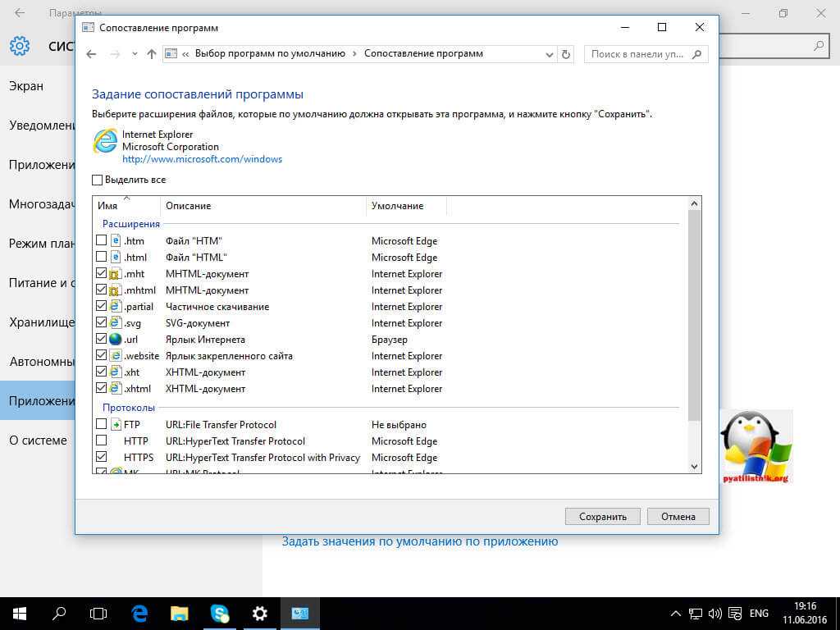Expand the address bar history dropdown
This screenshot has width=840, height=630.
pyautogui.click(x=550, y=54)
